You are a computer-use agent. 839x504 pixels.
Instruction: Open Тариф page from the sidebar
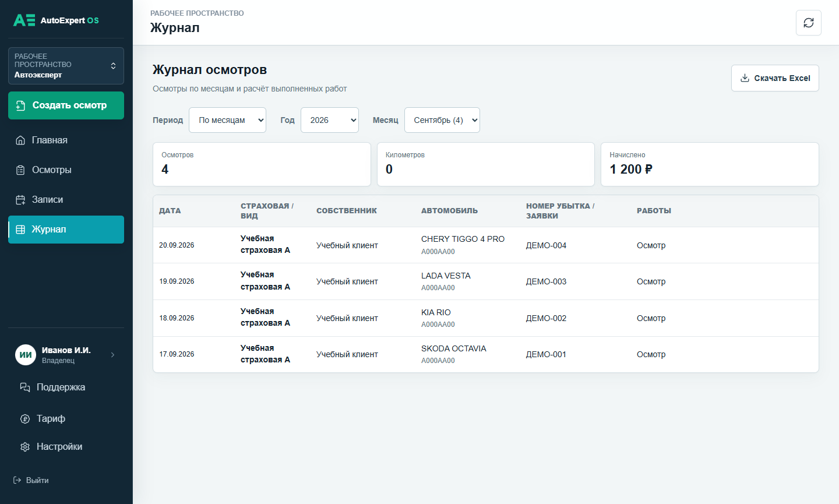[66, 419]
